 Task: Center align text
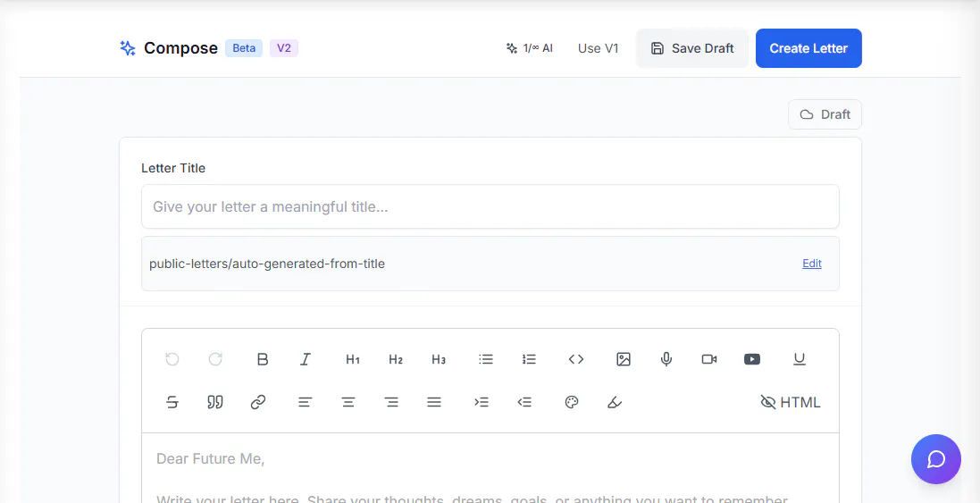point(348,402)
